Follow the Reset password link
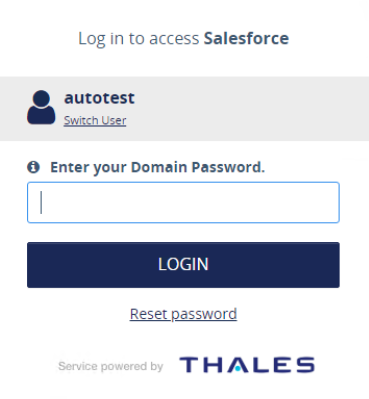 183,314
